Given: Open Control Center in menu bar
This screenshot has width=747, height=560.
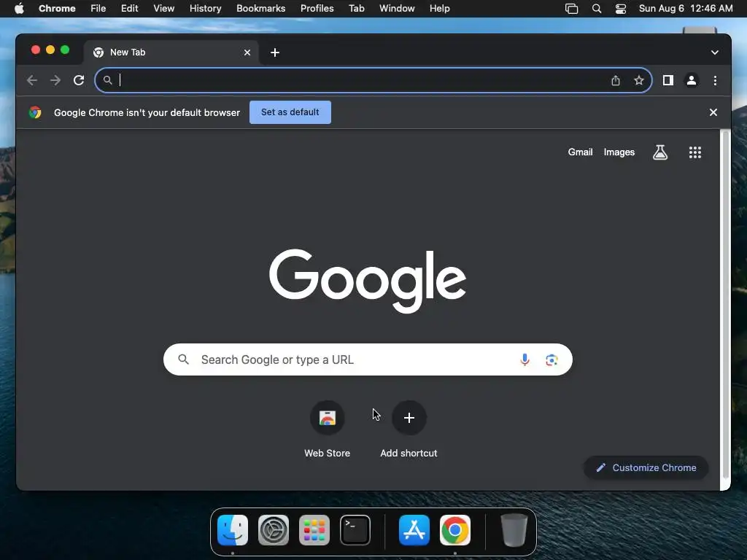Looking at the screenshot, I should [x=621, y=9].
